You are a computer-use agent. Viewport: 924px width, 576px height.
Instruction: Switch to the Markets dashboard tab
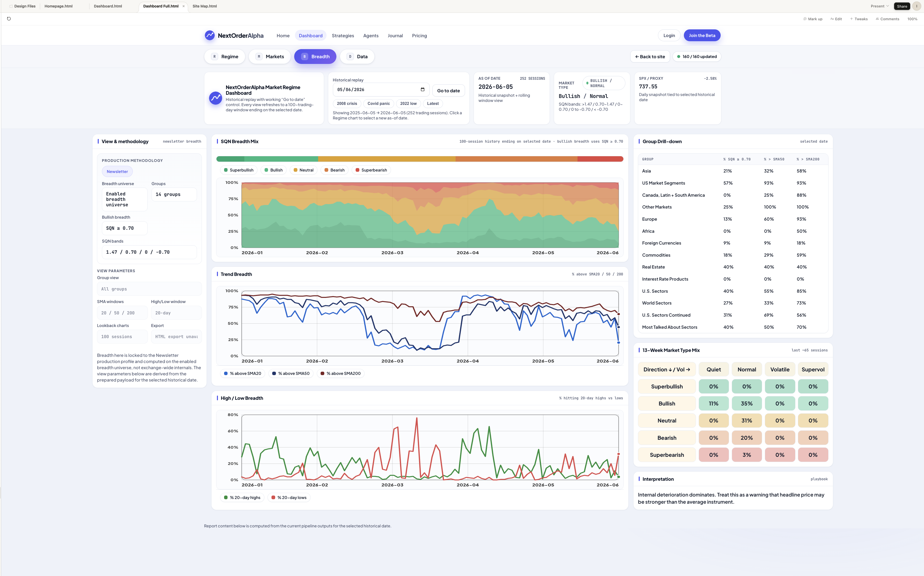pyautogui.click(x=270, y=56)
